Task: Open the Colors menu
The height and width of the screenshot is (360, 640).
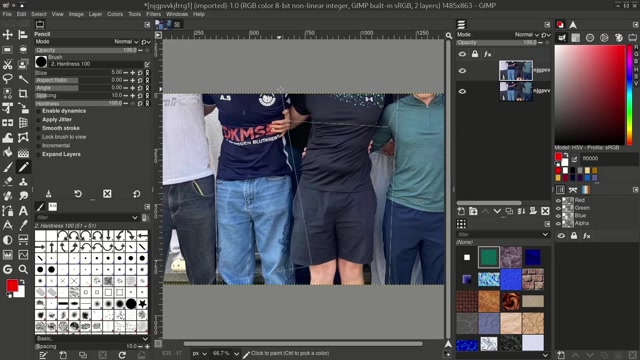Action: point(115,14)
